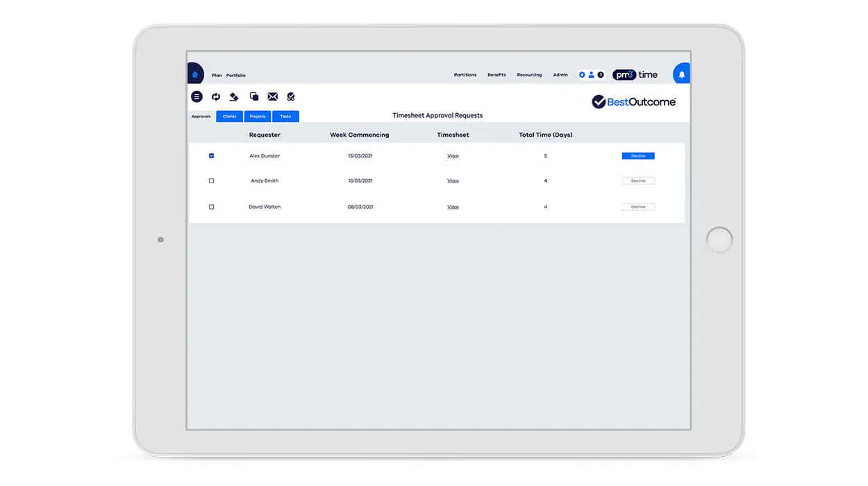View David Walton's timesheet
The height and width of the screenshot is (486, 868).
(453, 207)
